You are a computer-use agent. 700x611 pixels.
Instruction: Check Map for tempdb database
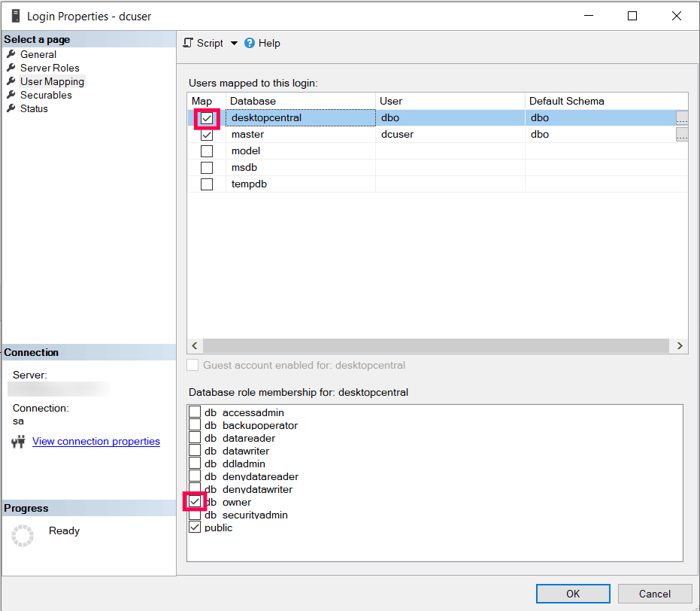click(x=207, y=184)
